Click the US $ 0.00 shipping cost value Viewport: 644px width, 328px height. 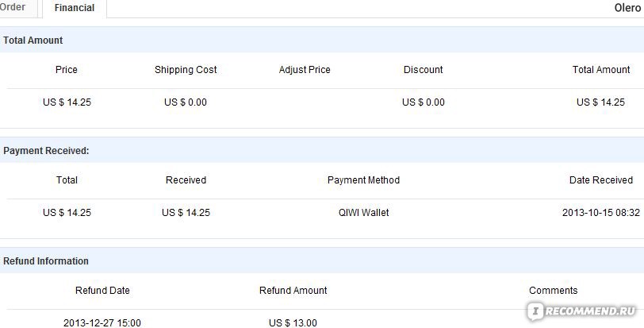186,102
